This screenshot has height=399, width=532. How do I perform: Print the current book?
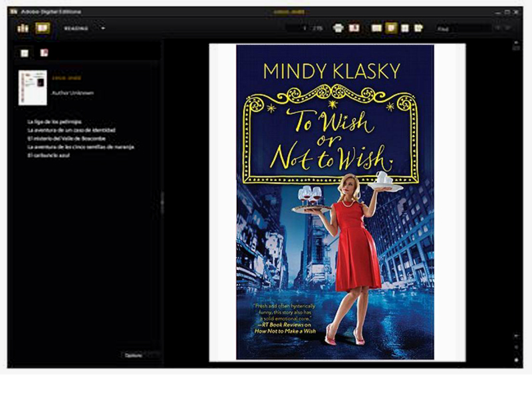(338, 28)
